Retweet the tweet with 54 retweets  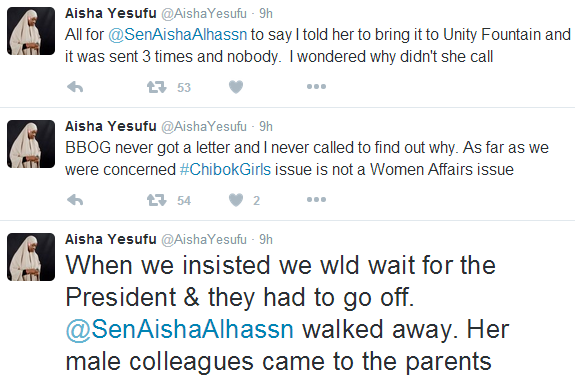tap(157, 200)
